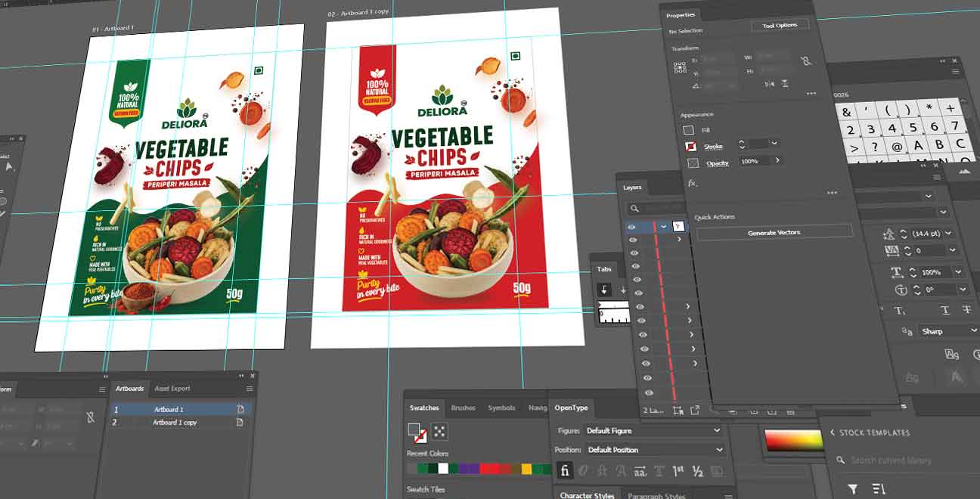Toggle the second layer row's eye icon
Screen dimensions: 980x499
[633, 240]
